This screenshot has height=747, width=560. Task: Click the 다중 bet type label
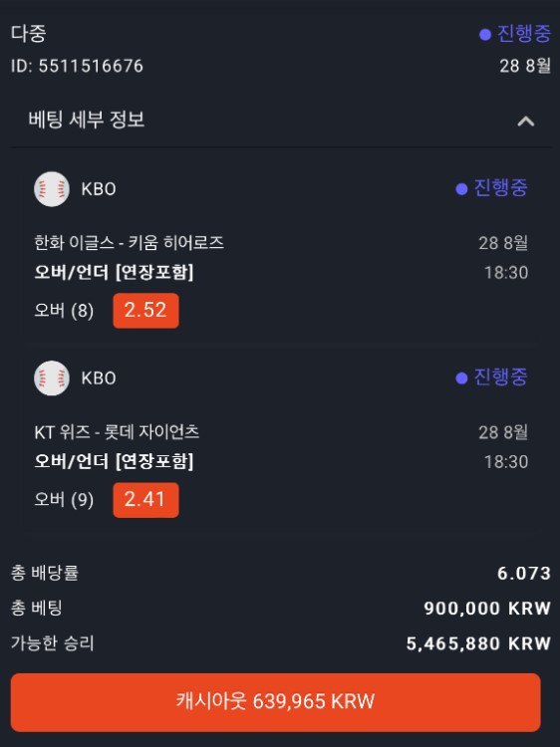[x=29, y=33]
